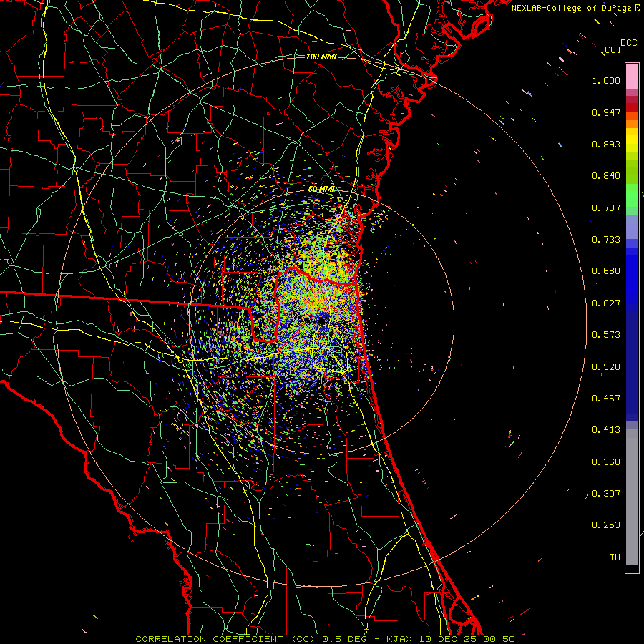644x644 pixels.
Task: Select the 0.520 legend value
Action: [x=606, y=367]
